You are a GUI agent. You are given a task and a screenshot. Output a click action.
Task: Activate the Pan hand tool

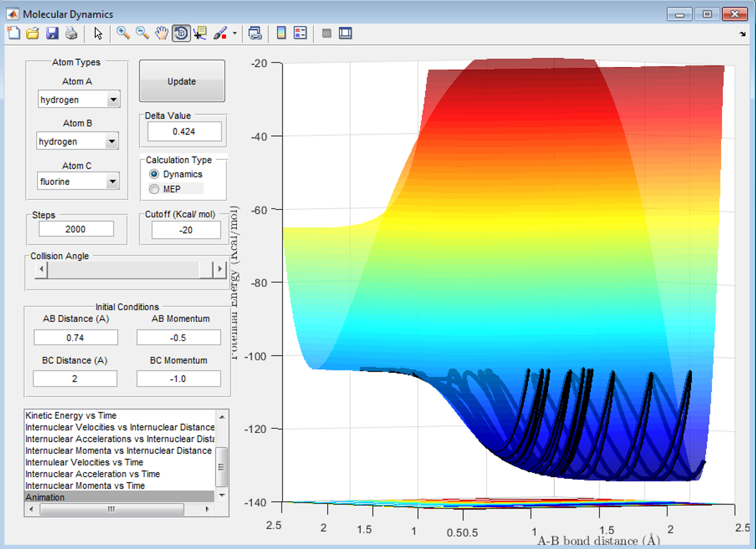click(162, 33)
